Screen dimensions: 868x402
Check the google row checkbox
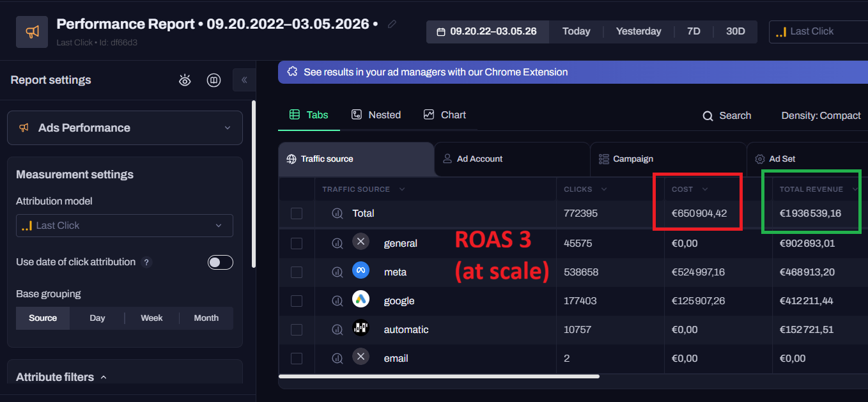[297, 301]
